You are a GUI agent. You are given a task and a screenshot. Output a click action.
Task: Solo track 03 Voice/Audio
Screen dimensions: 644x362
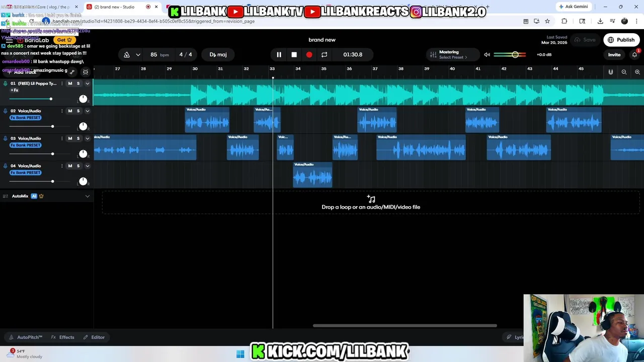pyautogui.click(x=78, y=138)
